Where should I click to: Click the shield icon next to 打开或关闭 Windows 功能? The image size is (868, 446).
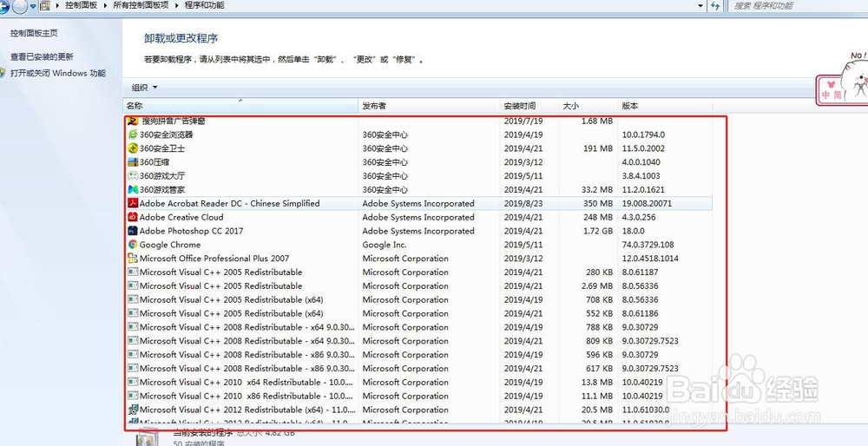3,73
